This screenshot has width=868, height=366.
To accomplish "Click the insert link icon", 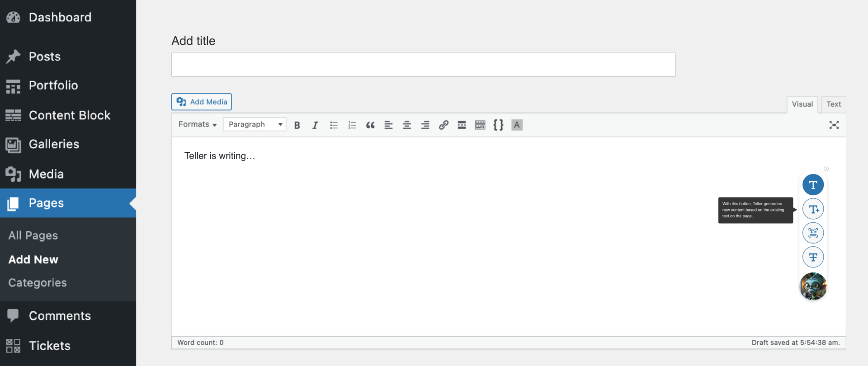I will [443, 125].
